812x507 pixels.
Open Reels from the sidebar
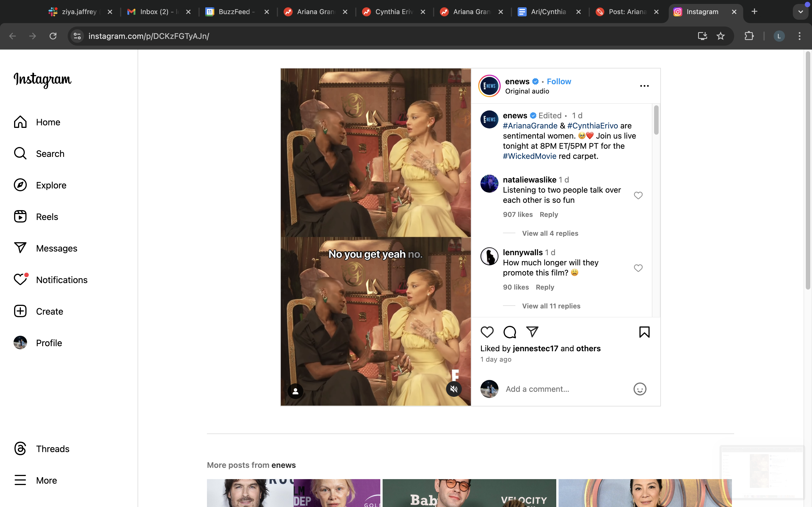pyautogui.click(x=47, y=216)
